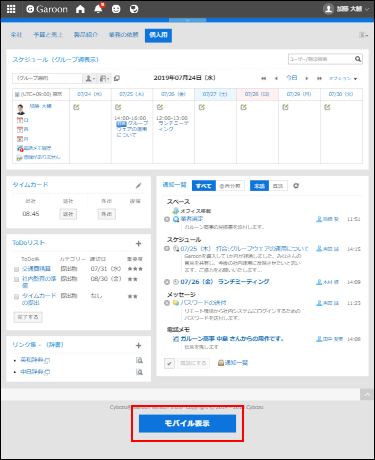Click the 退社 punch-out button in timecard
375x460 pixels.
pyautogui.click(x=68, y=214)
